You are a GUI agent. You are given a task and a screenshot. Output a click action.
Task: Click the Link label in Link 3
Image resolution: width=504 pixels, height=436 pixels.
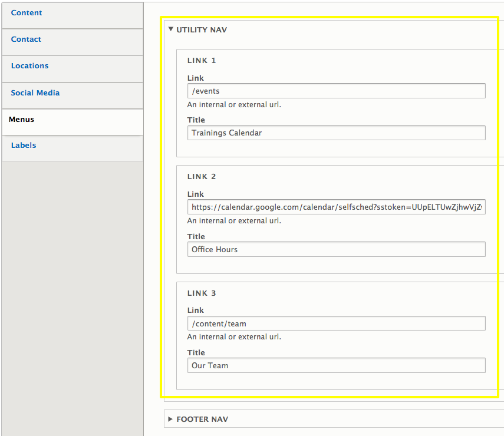point(196,310)
